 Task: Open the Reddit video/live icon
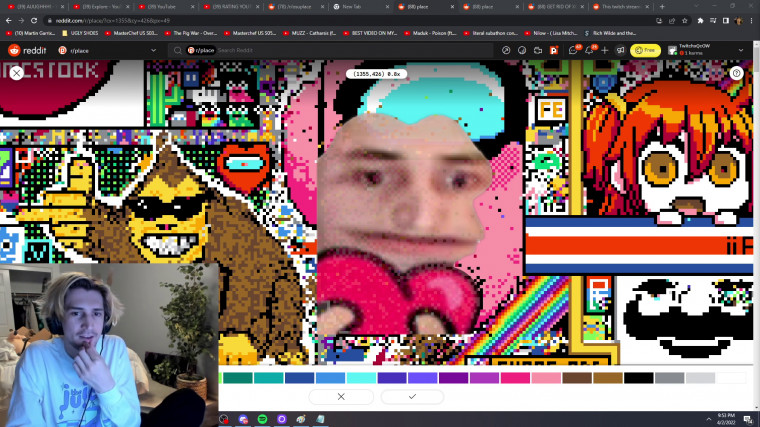[538, 50]
